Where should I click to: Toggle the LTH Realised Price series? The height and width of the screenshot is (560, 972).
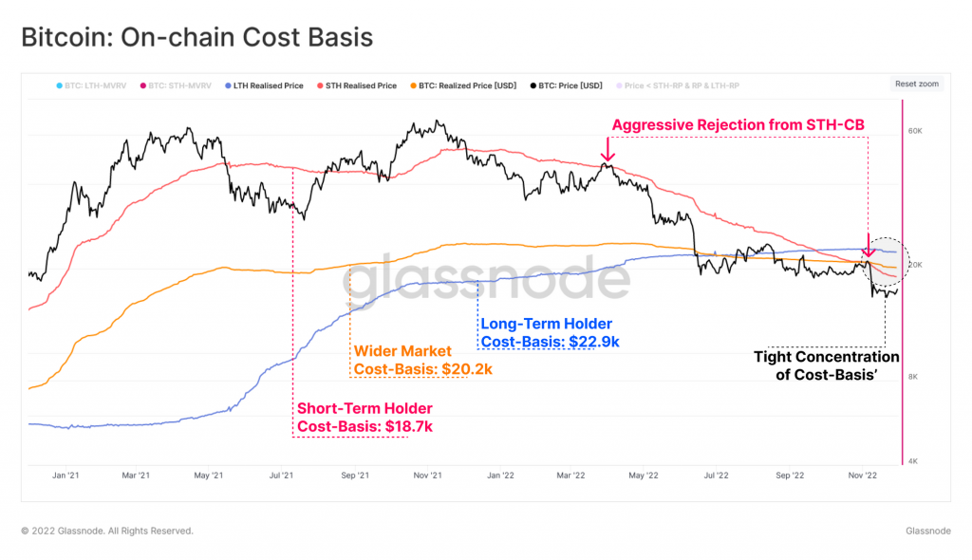tap(267, 85)
